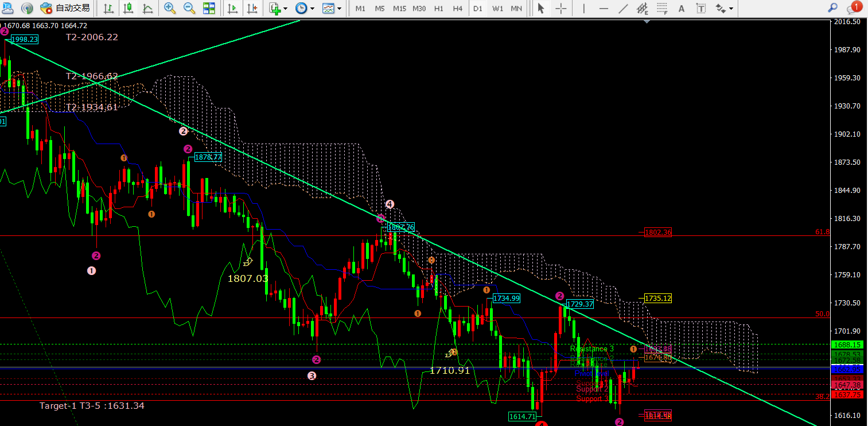The height and width of the screenshot is (426, 868).
Task: Select the Text Label tool
Action: coord(700,9)
